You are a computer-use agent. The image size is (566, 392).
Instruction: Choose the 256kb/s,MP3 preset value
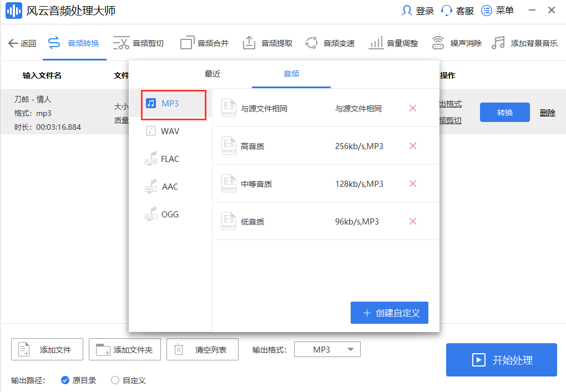[x=359, y=146]
